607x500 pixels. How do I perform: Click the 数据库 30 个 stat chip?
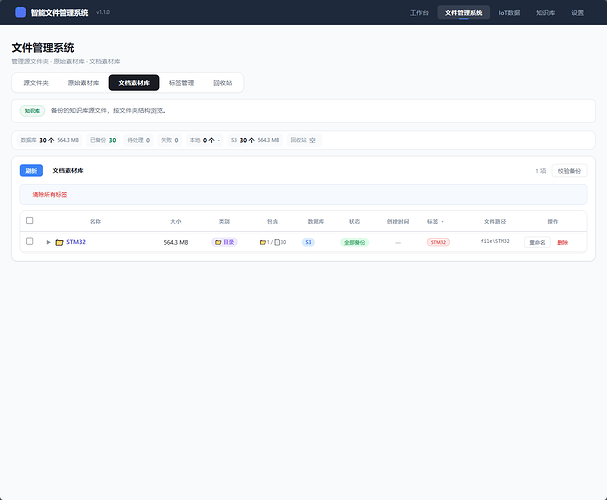click(50, 140)
